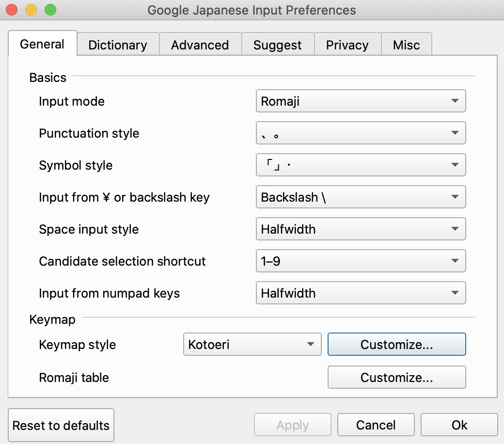Click the Input mode label
The width and height of the screenshot is (504, 444).
pos(72,101)
